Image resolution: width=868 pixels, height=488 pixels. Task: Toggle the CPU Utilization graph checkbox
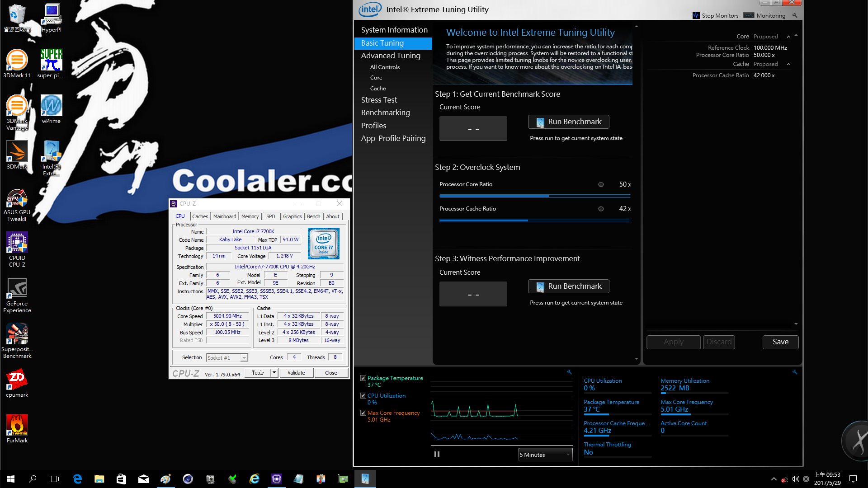(363, 395)
